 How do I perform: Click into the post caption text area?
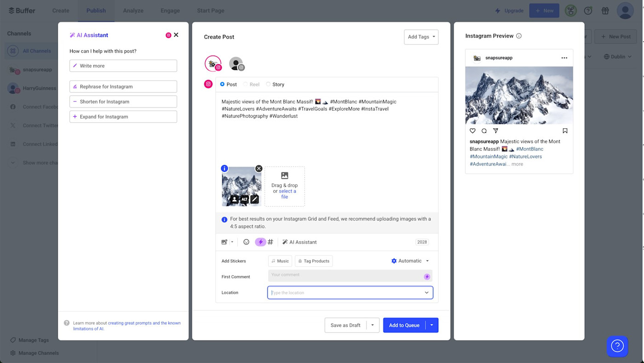tap(327, 129)
